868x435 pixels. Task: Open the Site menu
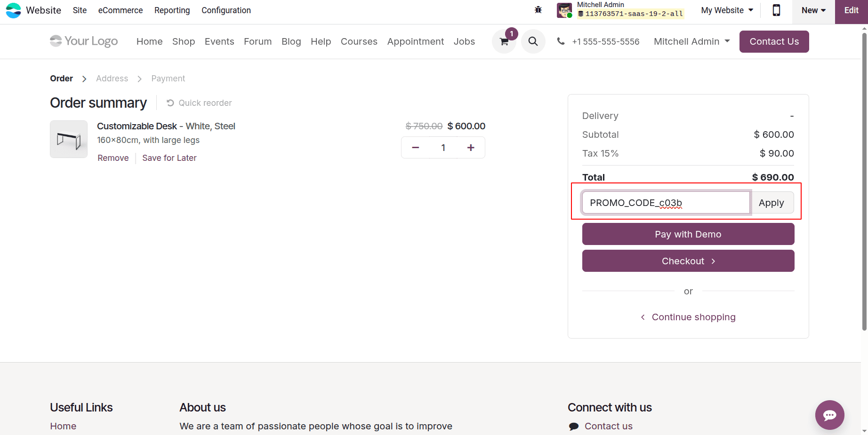(80, 10)
